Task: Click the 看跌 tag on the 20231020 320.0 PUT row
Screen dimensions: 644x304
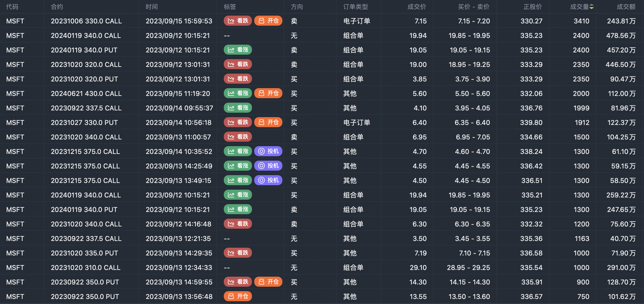Action: click(238, 79)
